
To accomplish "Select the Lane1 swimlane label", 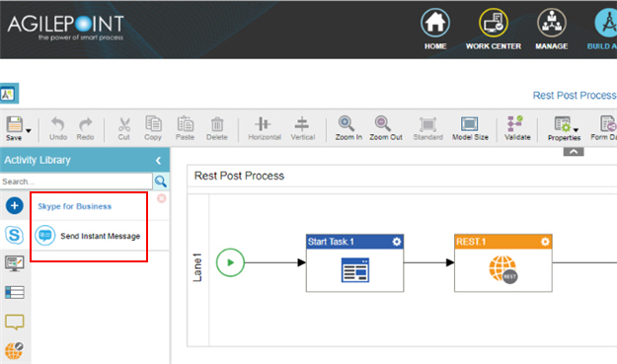I will [197, 267].
